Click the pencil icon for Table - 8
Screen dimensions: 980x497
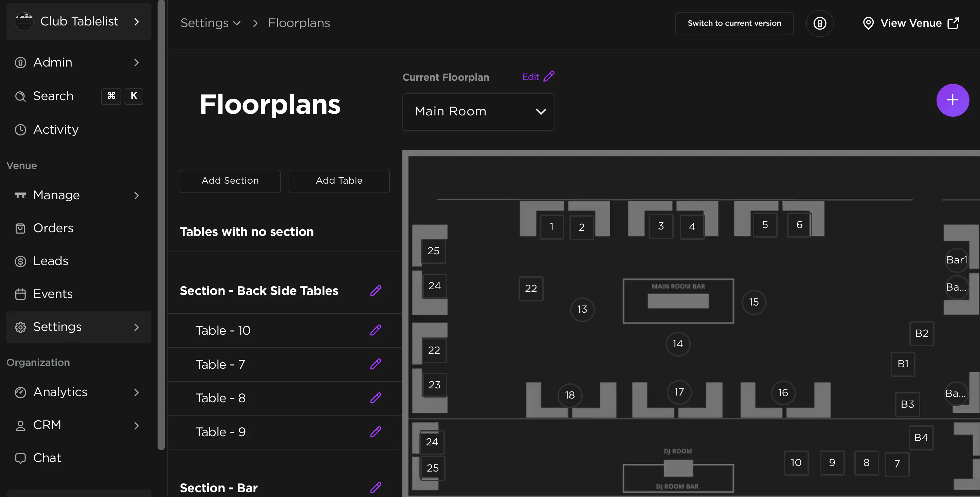point(376,398)
